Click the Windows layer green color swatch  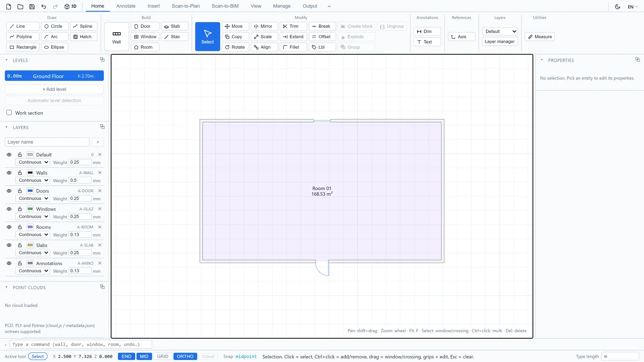30,209
